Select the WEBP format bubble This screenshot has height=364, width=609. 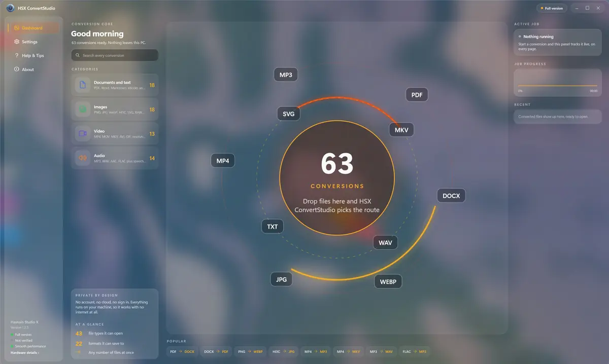click(x=388, y=281)
